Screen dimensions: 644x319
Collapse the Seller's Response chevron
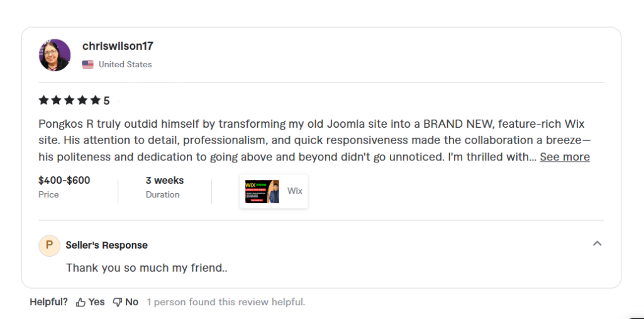pyautogui.click(x=597, y=243)
